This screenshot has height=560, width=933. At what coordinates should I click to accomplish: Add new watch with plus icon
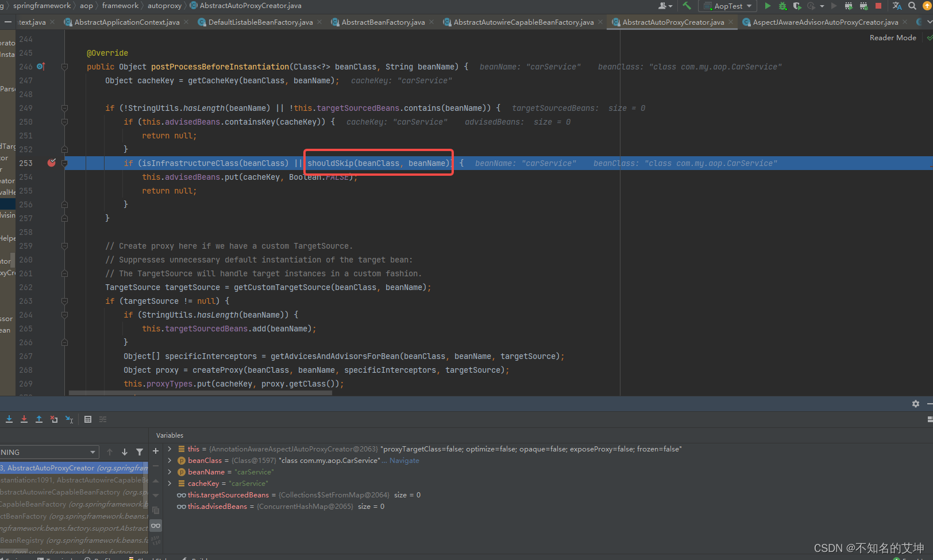coord(156,451)
